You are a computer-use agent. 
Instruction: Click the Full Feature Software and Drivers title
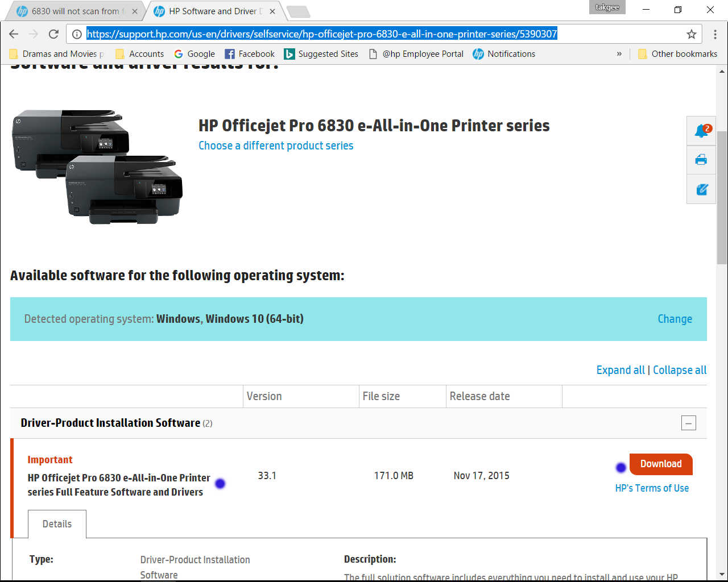tap(119, 485)
